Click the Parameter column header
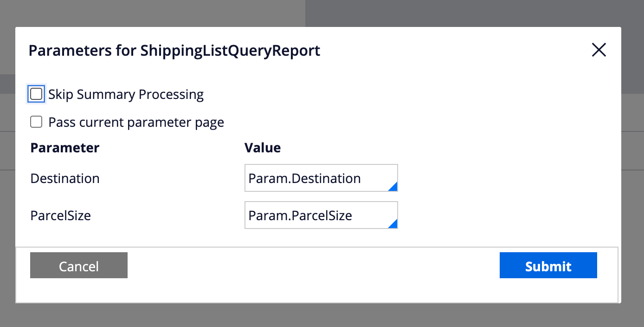This screenshot has width=644, height=327. coord(65,148)
